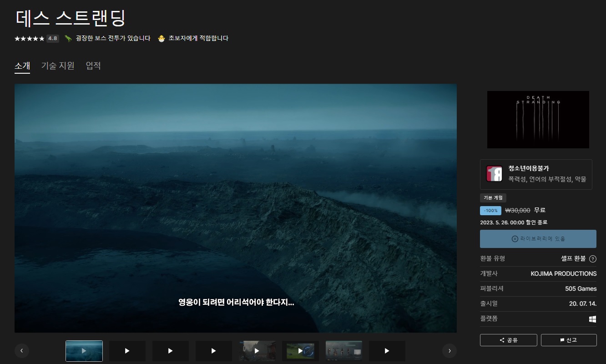The height and width of the screenshot is (364, 606).
Task: Select the highlighted ocean video thumbnail
Action: 84,351
